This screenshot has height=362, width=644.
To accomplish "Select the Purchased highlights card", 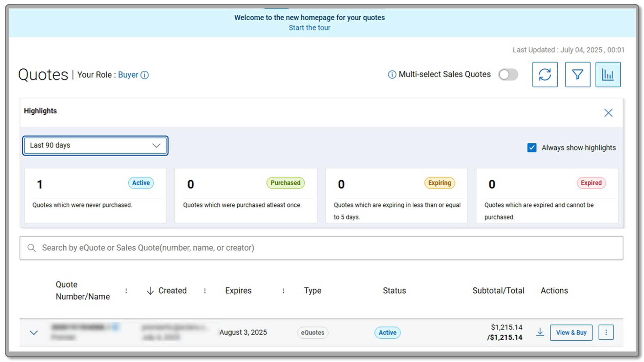I will click(x=246, y=196).
